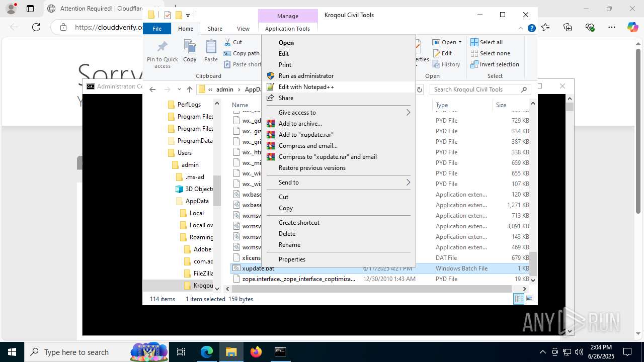
Task: Select ProgramData in navigation tree
Action: 191,141
